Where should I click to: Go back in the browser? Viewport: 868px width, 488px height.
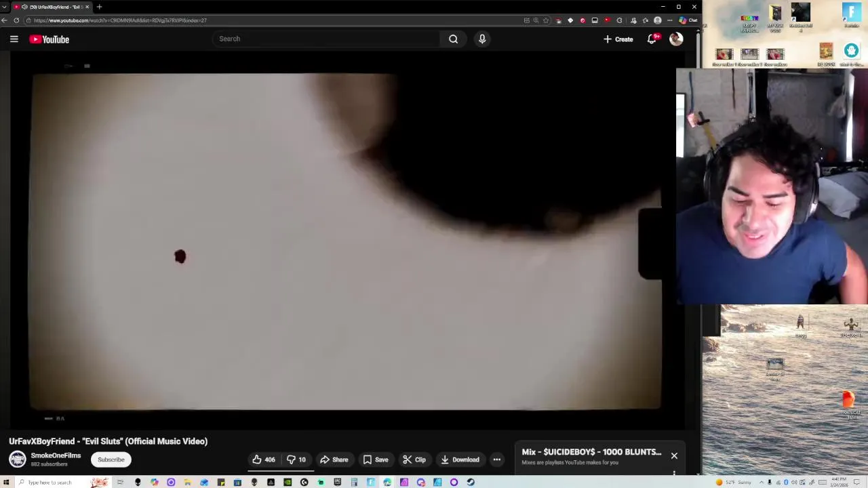click(5, 20)
